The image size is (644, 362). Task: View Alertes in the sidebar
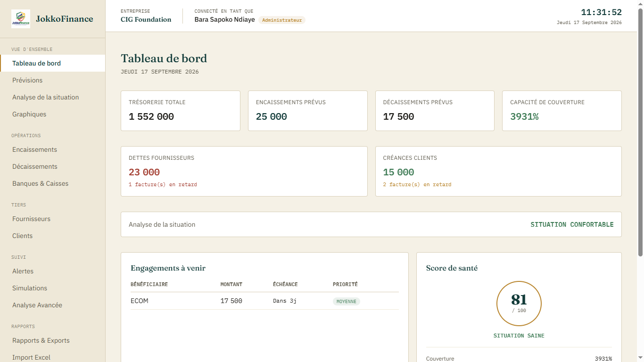point(53,271)
